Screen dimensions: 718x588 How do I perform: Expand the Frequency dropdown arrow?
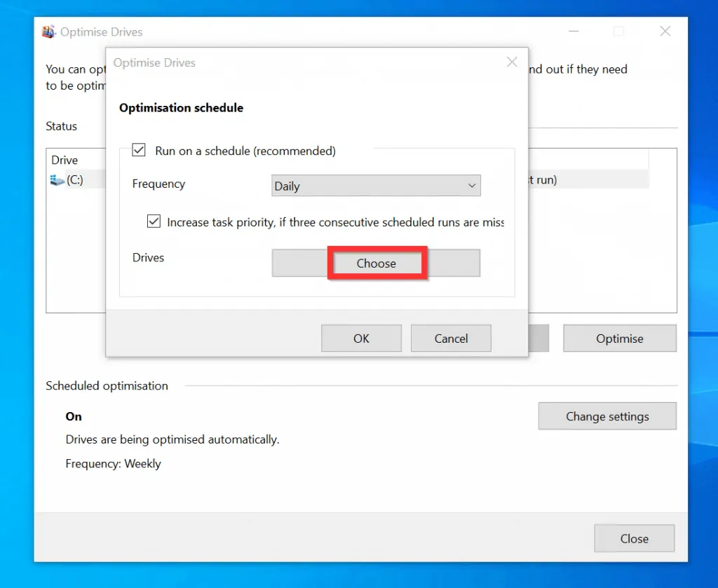coord(473,186)
